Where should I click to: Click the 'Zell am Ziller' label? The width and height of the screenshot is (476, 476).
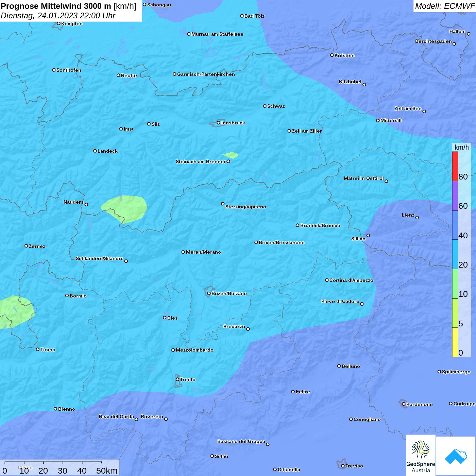tap(307, 131)
